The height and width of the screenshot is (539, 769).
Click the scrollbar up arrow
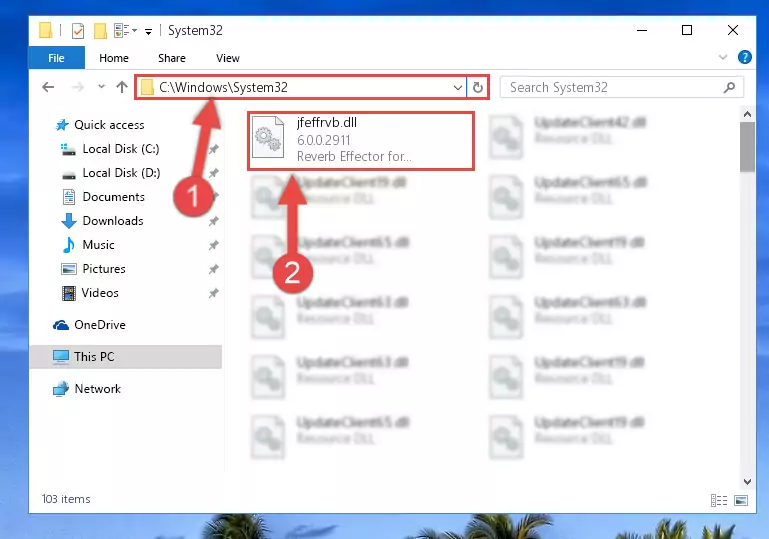pos(747,114)
